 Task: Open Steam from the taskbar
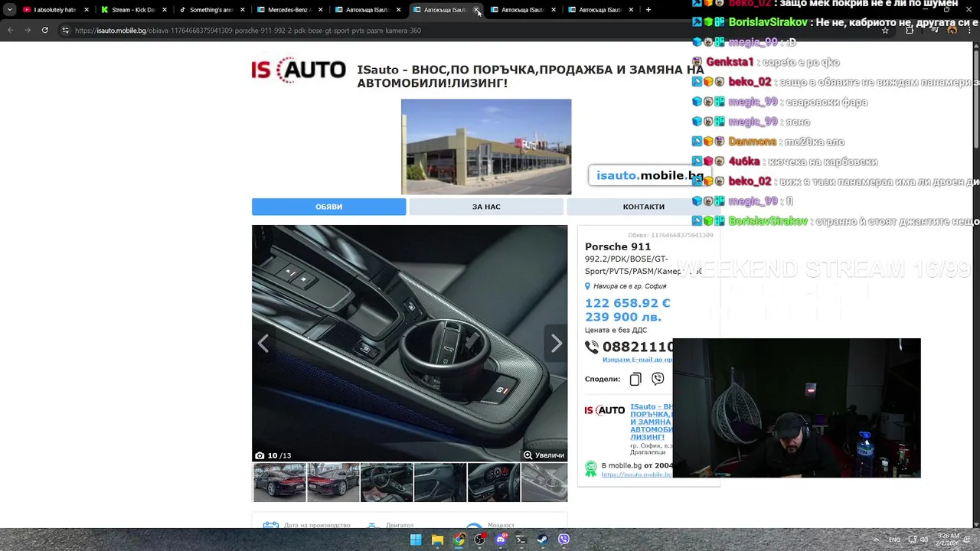click(543, 540)
